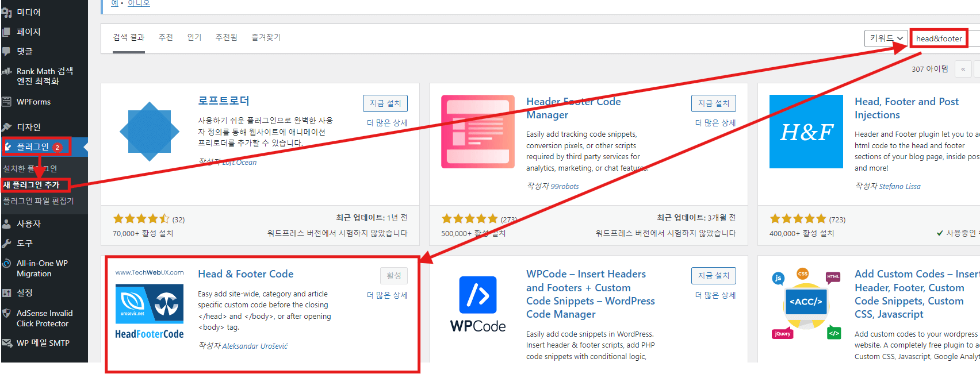The height and width of the screenshot is (374, 980).
Task: Open 더 많은 상세 for 로프트로더
Action: click(387, 123)
